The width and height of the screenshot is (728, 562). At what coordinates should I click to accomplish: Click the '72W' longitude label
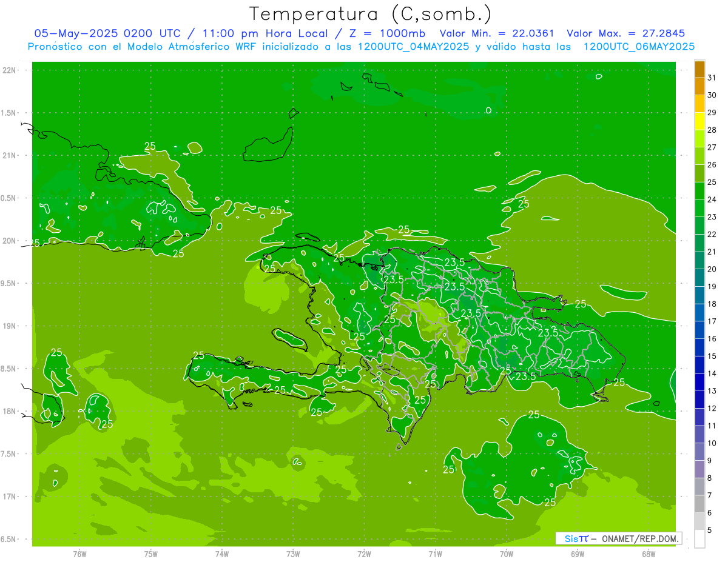point(365,555)
